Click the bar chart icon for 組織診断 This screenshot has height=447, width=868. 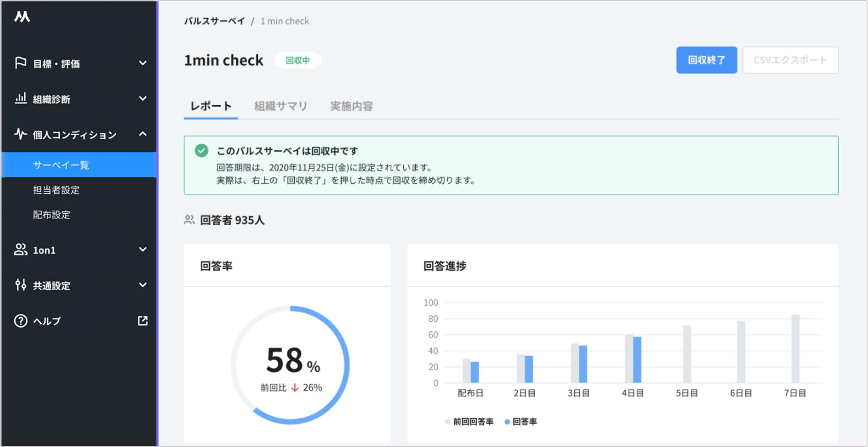pyautogui.click(x=21, y=98)
